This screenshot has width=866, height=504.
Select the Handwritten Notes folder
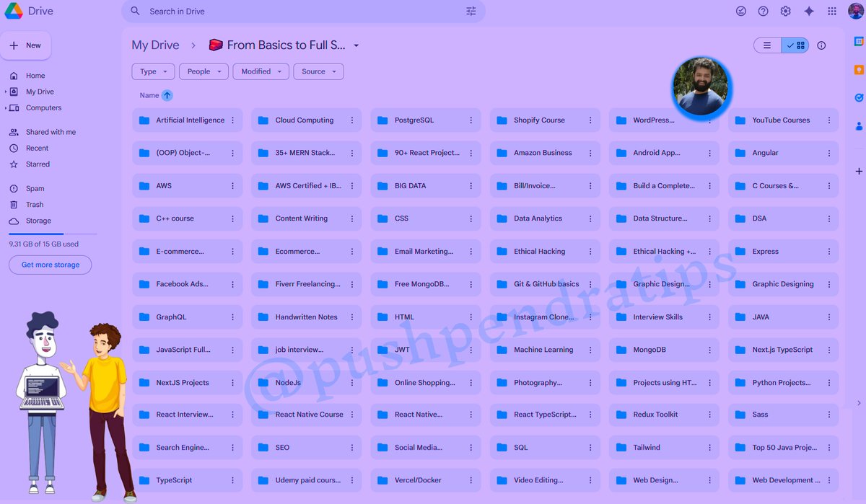[x=307, y=317]
